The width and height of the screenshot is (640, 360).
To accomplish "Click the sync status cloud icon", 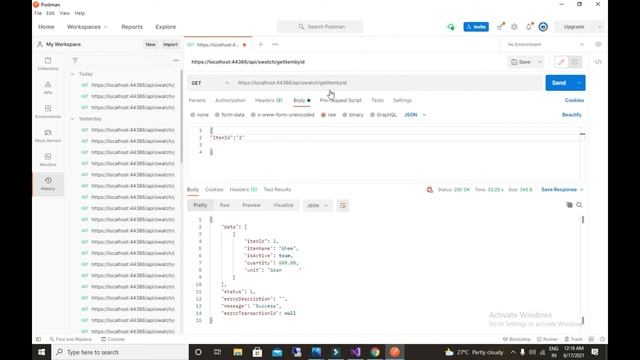I will 451,27.
